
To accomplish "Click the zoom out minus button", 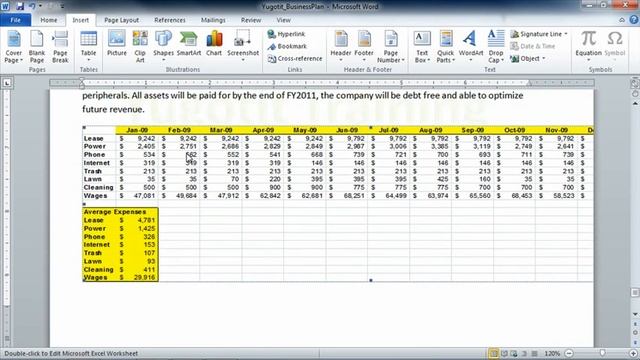I will pyautogui.click(x=569, y=353).
